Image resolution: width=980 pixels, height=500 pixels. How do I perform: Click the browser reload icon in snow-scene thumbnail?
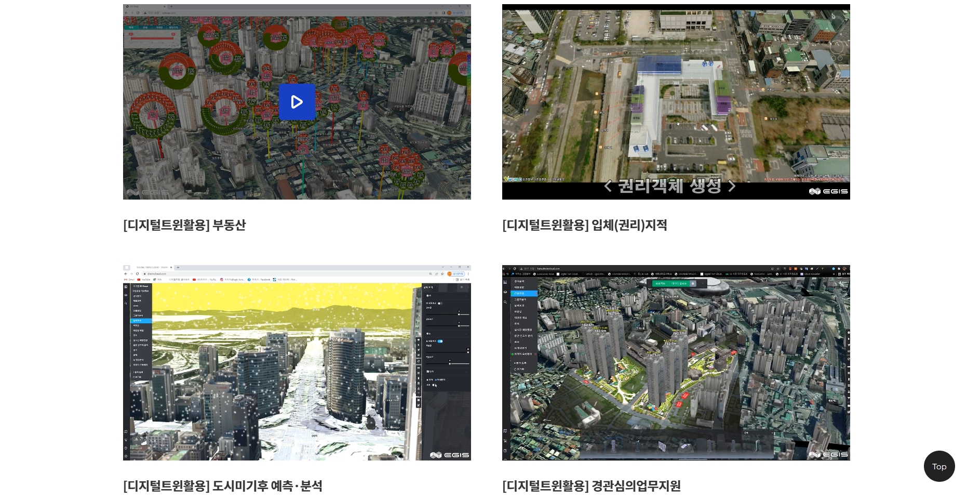click(138, 273)
